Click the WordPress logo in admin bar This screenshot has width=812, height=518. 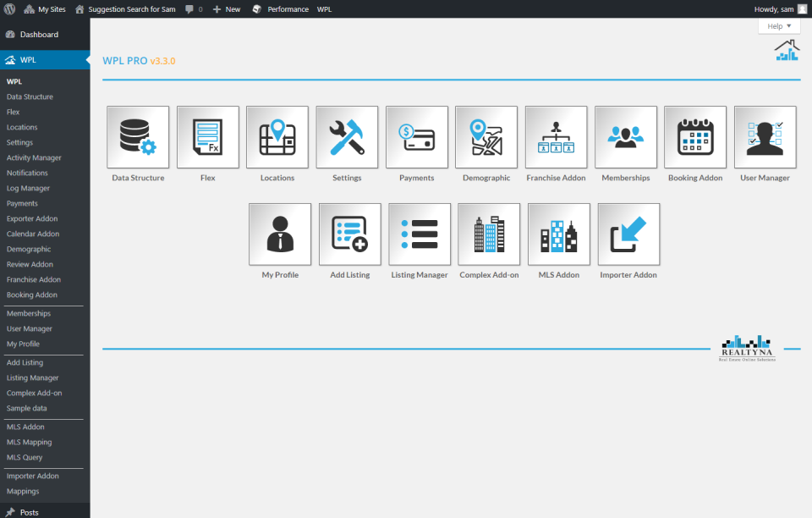point(10,8)
